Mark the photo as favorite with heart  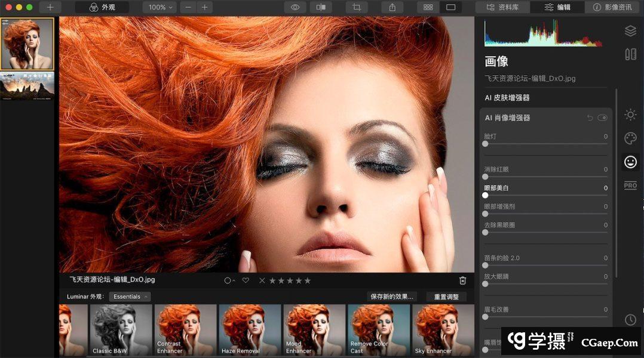point(246,280)
